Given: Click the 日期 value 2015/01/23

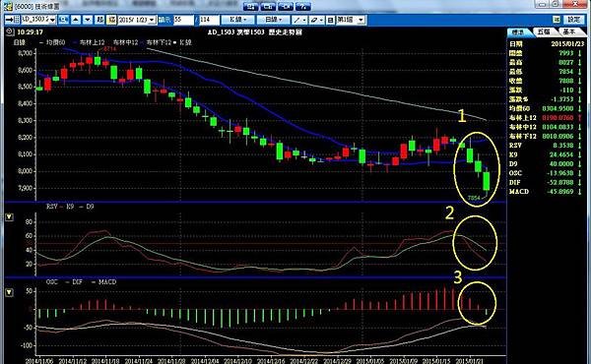Looking at the screenshot, I should pyautogui.click(x=567, y=43).
